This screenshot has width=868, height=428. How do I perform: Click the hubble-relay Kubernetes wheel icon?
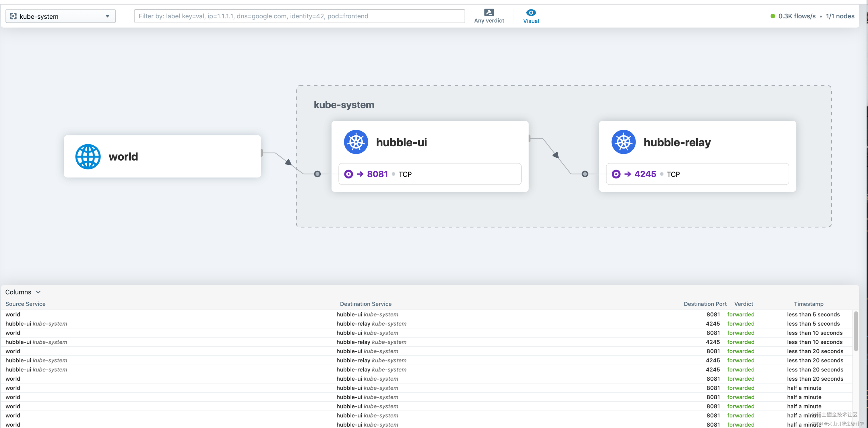pyautogui.click(x=623, y=142)
